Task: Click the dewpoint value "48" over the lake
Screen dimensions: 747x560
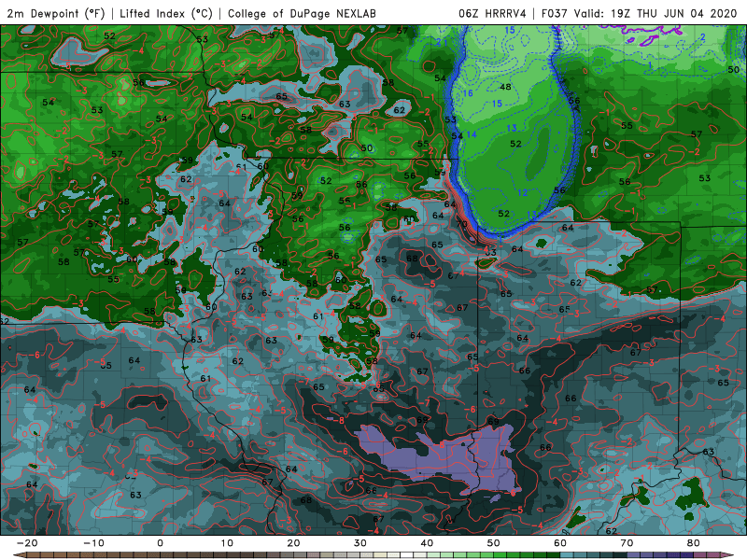Action: [x=505, y=87]
